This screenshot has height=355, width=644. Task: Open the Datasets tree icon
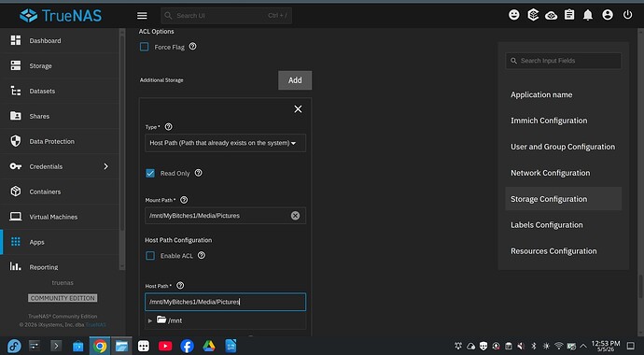click(16, 91)
